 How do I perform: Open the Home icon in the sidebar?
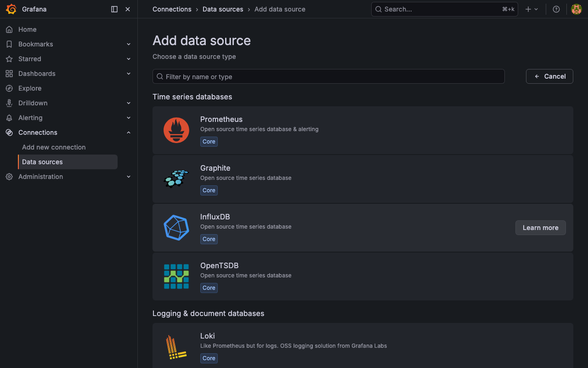[x=9, y=29]
